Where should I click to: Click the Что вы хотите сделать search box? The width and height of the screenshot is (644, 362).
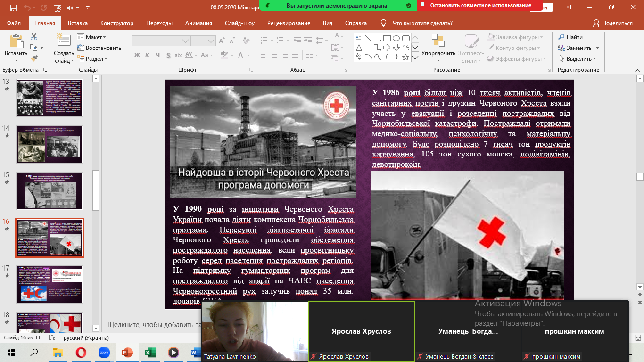[422, 23]
